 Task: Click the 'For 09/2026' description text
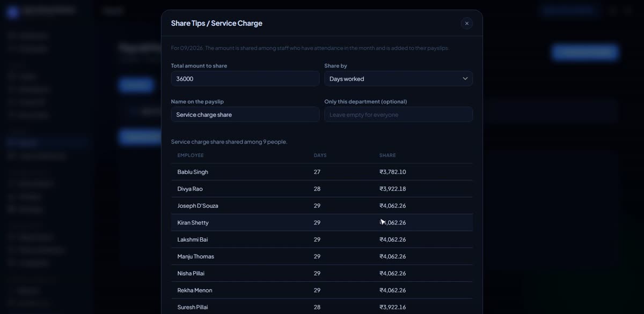[310, 48]
